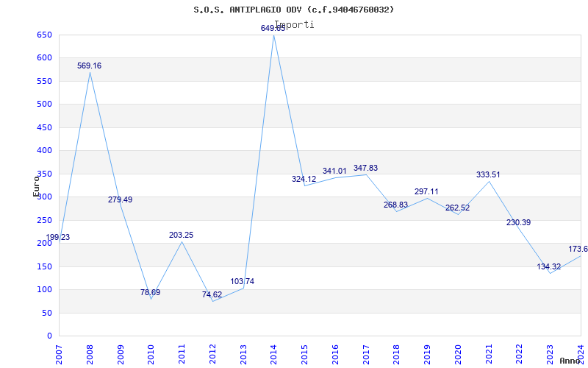Select the 500 y-axis tick label
The image size is (588, 368).
point(44,104)
